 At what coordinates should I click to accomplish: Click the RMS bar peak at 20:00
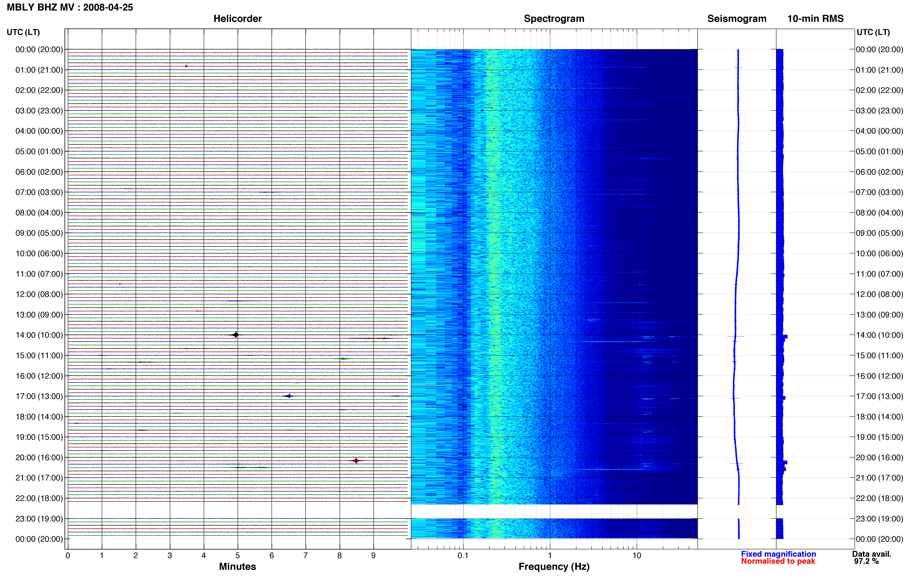(x=782, y=463)
